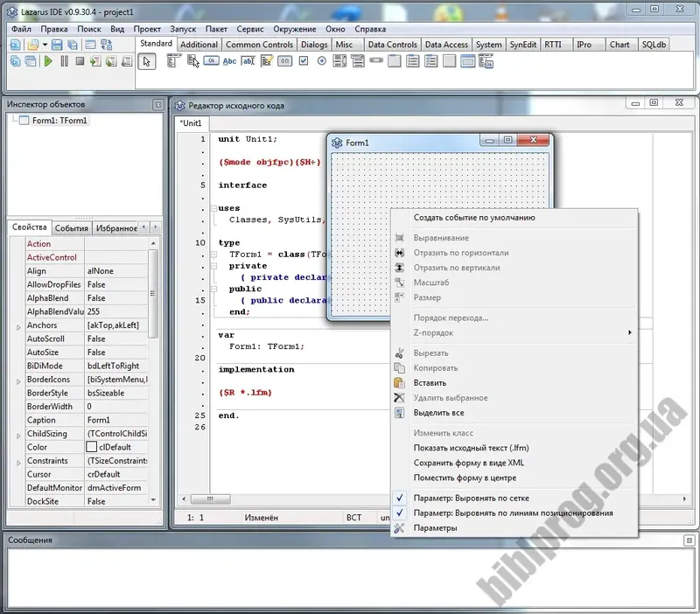This screenshot has height=614, width=700.
Task: Open the dropdown arrow next to Open icon
Action: [x=45, y=45]
